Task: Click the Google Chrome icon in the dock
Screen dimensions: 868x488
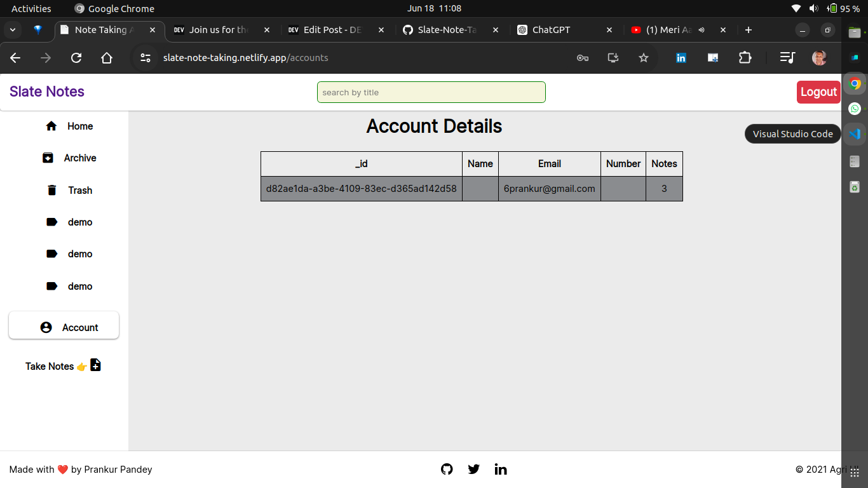Action: point(855,83)
